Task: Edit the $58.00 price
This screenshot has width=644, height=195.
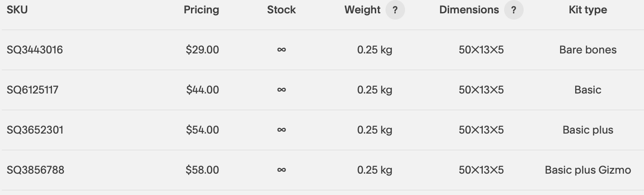Action: point(203,170)
